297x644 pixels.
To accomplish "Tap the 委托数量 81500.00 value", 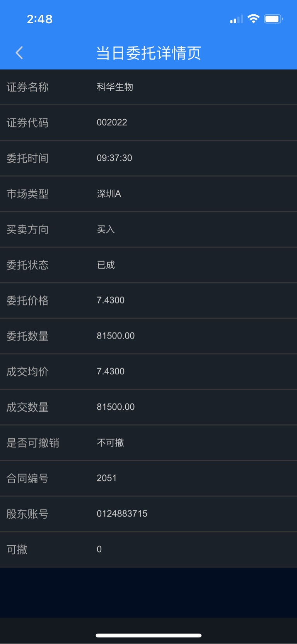I will tap(116, 336).
